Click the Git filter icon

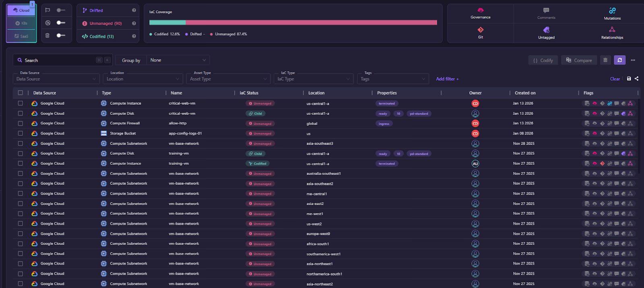481,30
